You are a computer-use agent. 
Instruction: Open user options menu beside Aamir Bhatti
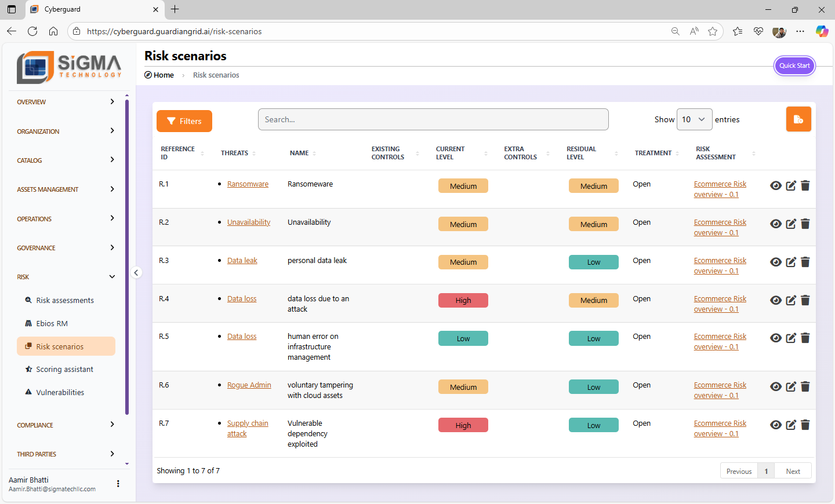(x=118, y=484)
